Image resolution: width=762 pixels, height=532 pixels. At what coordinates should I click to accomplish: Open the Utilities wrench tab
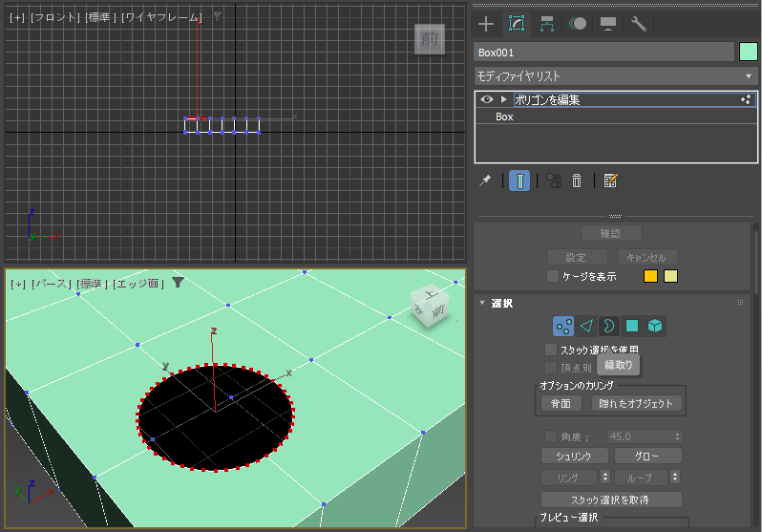coord(638,23)
